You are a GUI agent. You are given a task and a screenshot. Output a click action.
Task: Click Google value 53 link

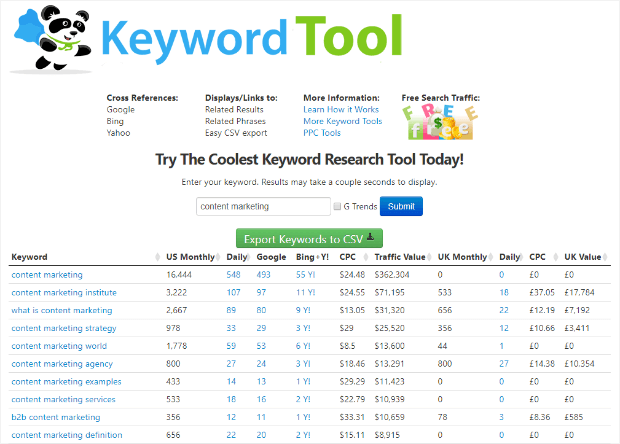pyautogui.click(x=261, y=346)
